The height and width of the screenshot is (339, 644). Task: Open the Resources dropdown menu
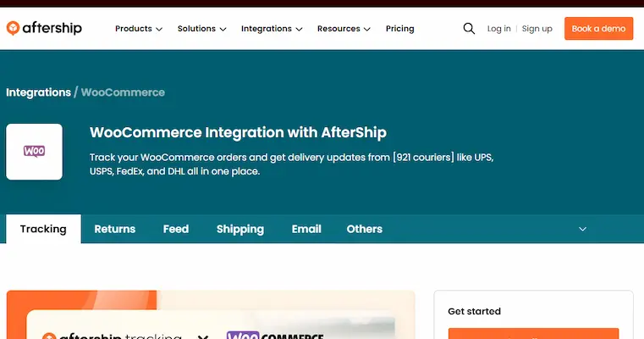(344, 29)
